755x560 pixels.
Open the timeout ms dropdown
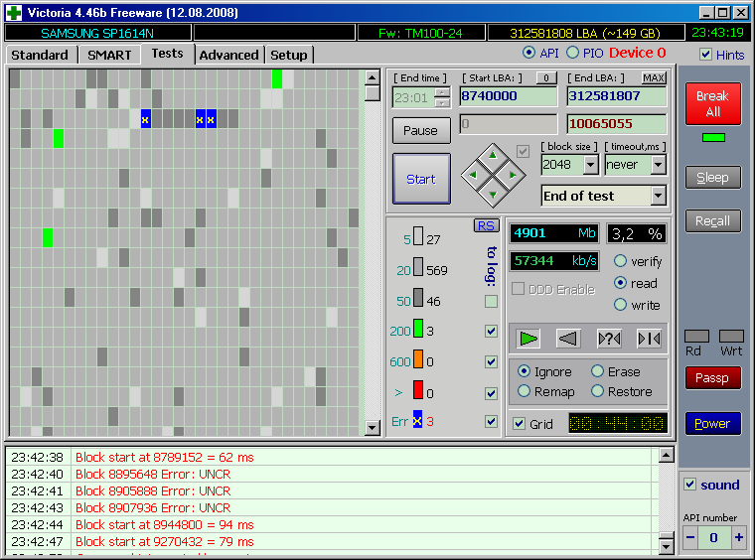point(659,165)
